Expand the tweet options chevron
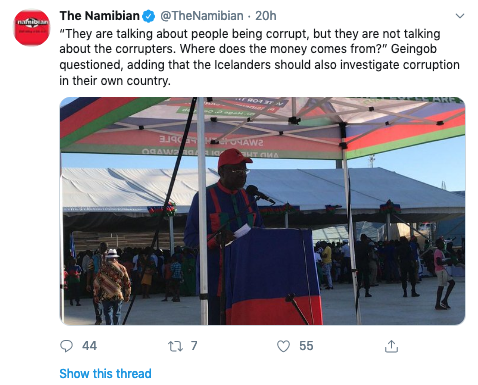Screen dimensions: 478x385 pos(460,16)
